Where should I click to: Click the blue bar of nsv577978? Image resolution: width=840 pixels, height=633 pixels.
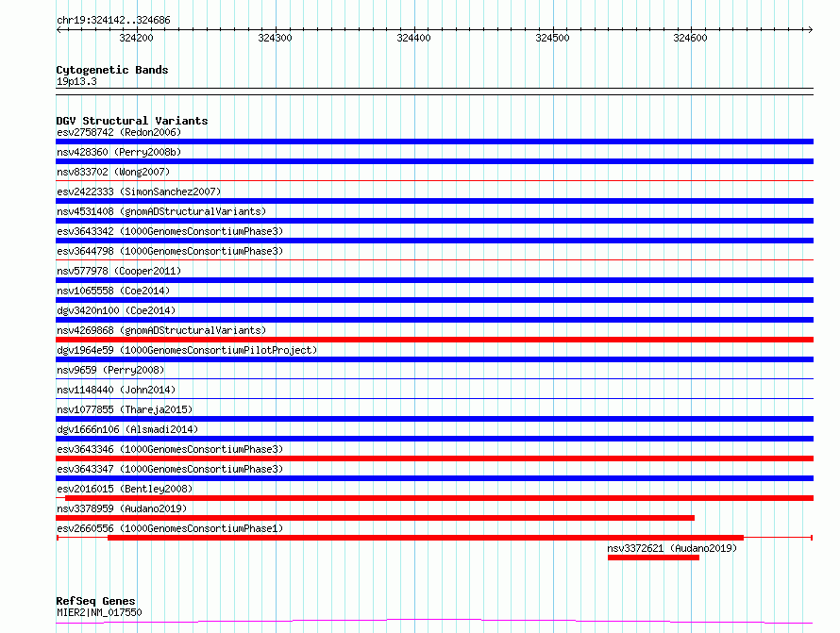tap(434, 280)
